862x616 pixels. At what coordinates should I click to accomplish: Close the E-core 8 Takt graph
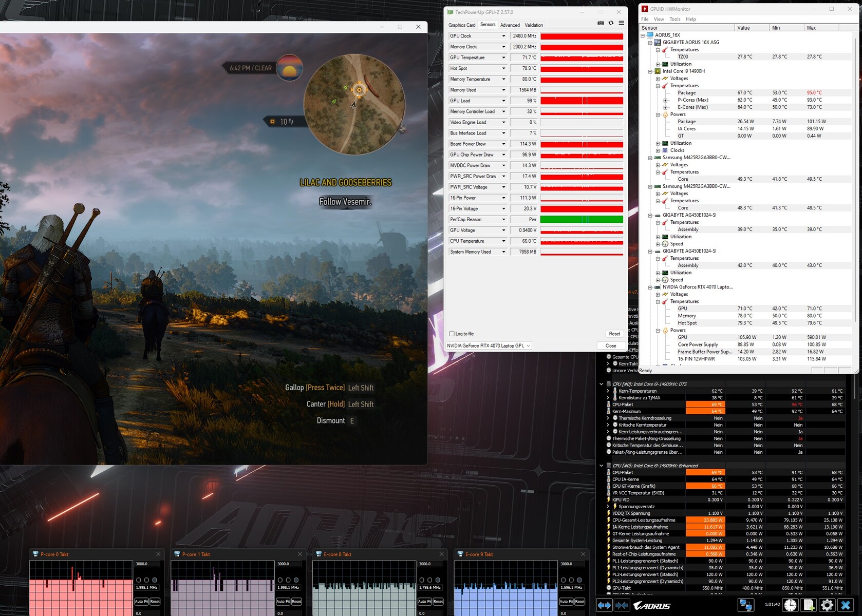tap(441, 554)
